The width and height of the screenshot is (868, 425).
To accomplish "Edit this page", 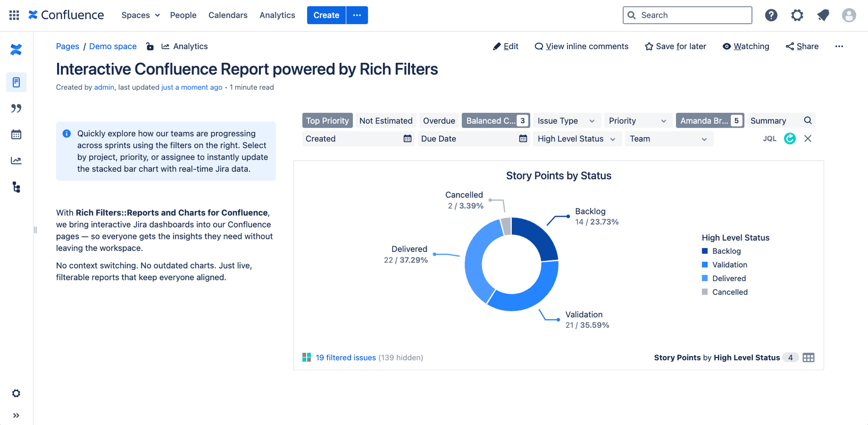I will (506, 46).
